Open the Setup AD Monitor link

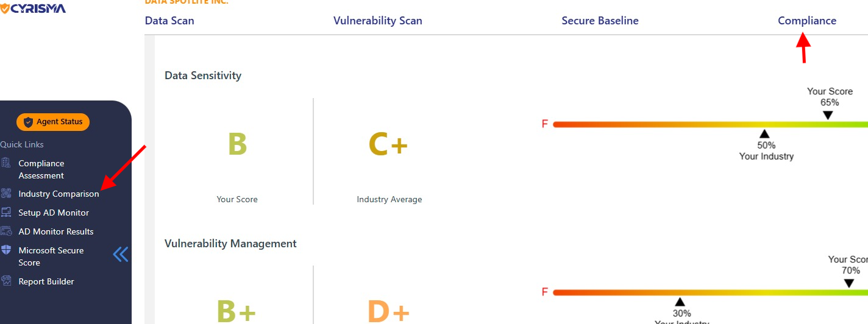pos(54,213)
